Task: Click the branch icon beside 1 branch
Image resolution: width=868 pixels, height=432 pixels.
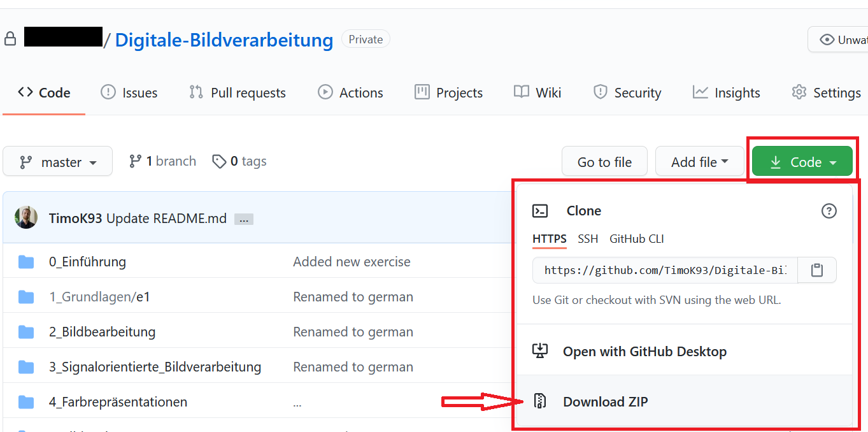Action: point(135,162)
